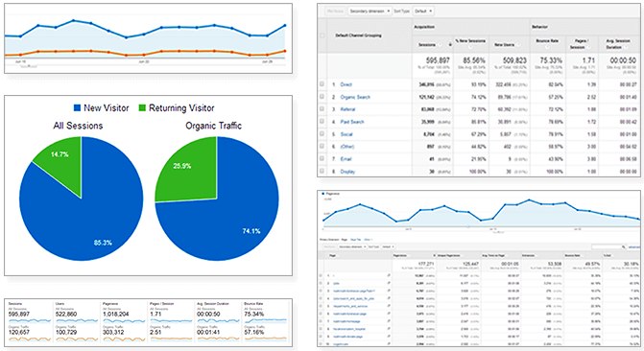Screen dimensions: 644x351
Task: Click the Pageviews legend dot above the chart
Action: click(323, 194)
